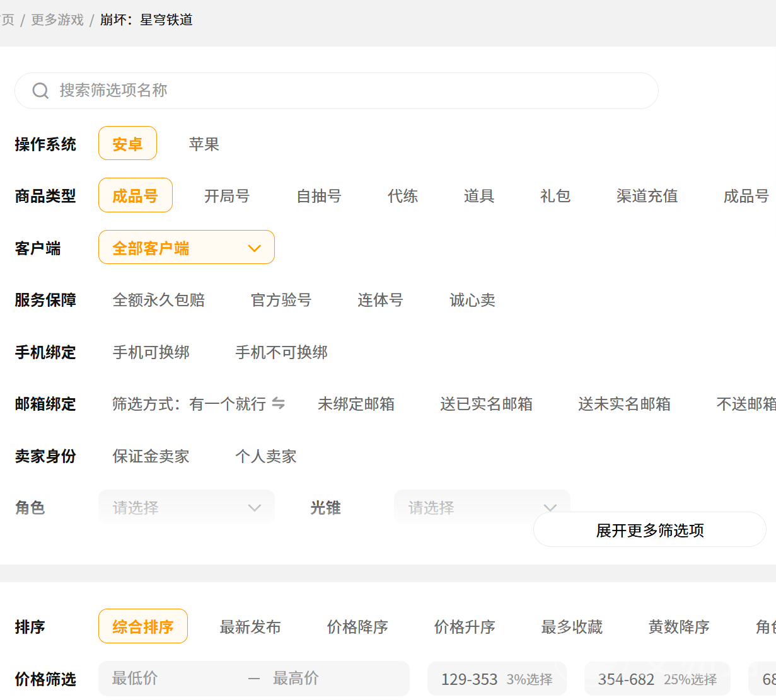Toggle 全额永久包赔 service filter

[x=158, y=300]
